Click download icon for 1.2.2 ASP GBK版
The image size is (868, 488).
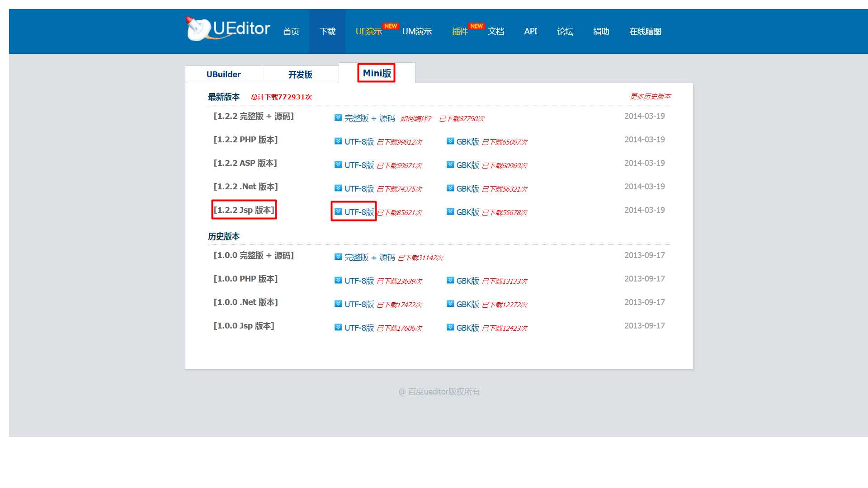[450, 164]
